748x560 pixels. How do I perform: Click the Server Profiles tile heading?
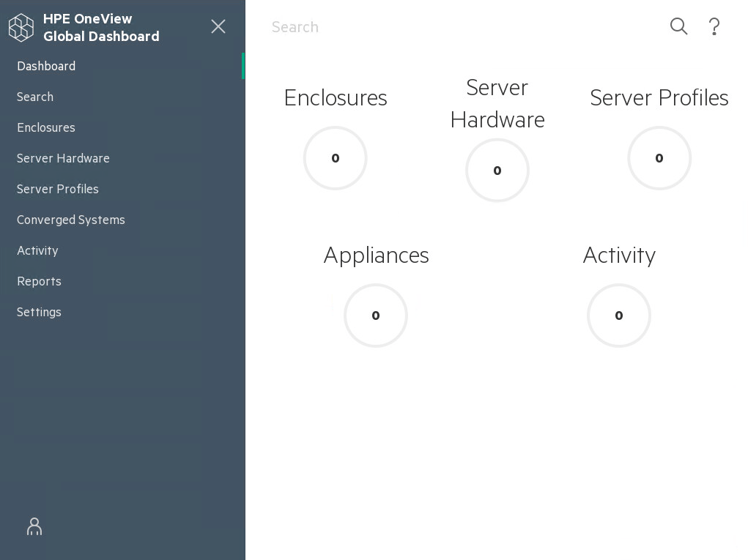659,97
